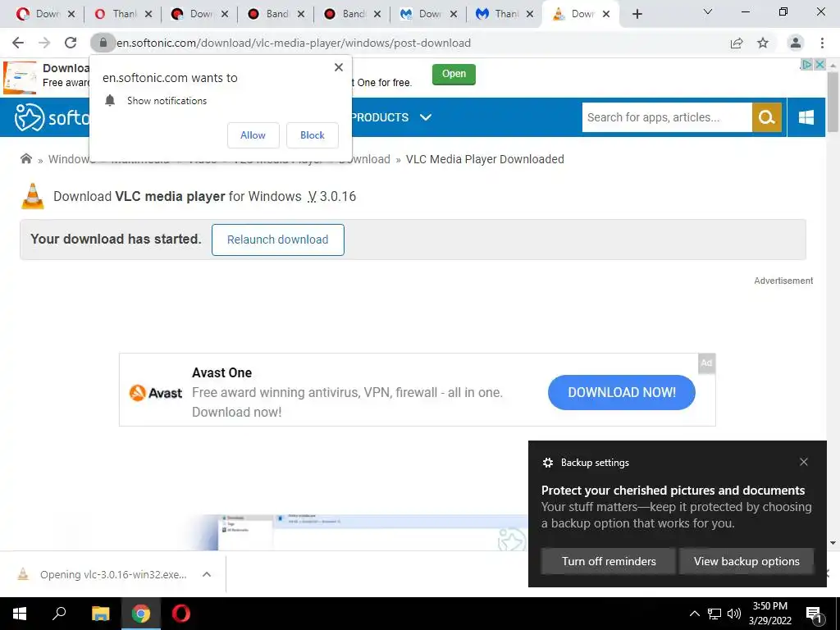Click Allow for notifications
This screenshot has height=630, width=840.
[x=253, y=135]
